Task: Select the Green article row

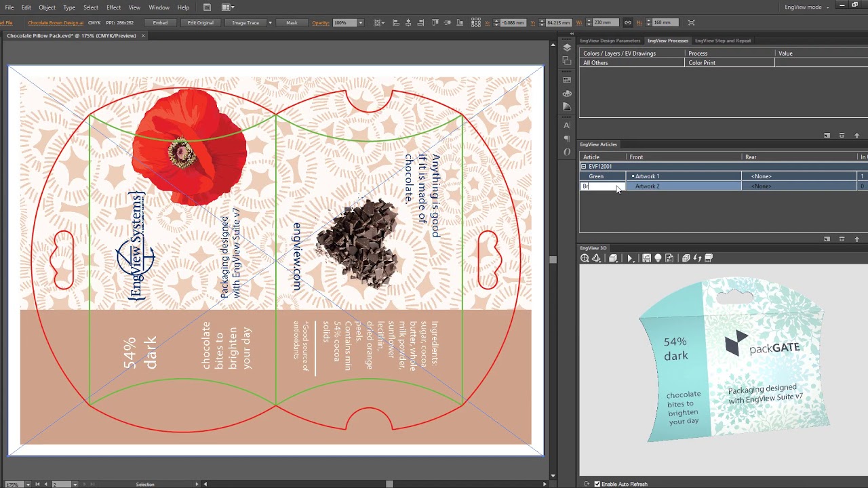Action: click(x=722, y=176)
